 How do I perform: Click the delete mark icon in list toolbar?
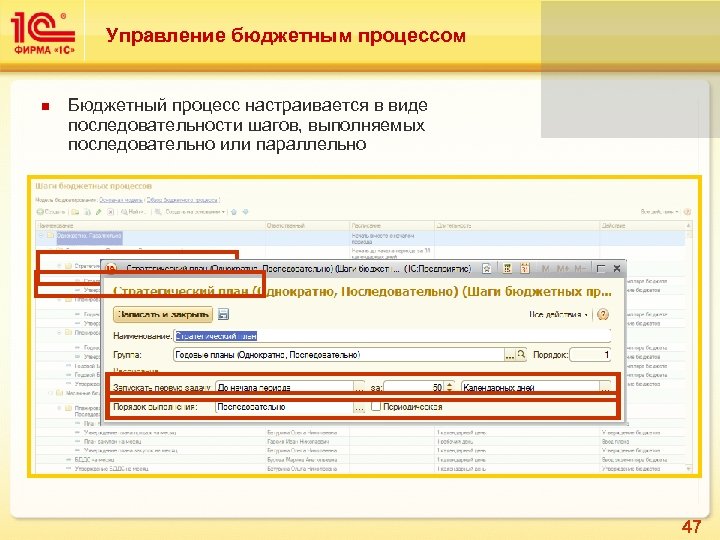[x=111, y=212]
